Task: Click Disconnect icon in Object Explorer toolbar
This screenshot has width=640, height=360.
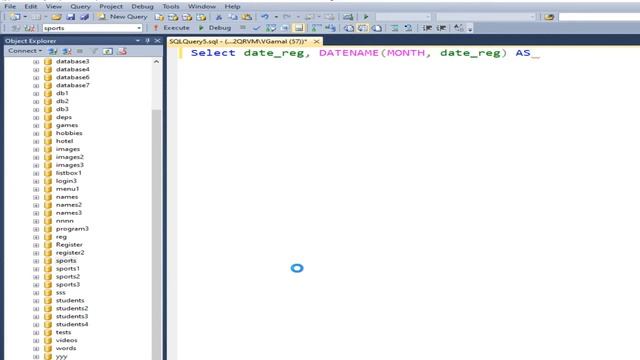Action: pos(67,51)
